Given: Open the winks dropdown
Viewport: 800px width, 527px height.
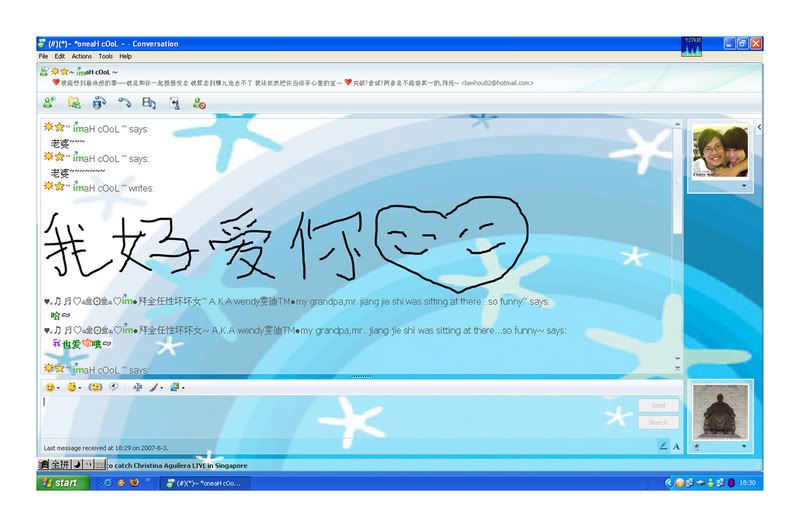Looking at the screenshot, I should [x=73, y=387].
